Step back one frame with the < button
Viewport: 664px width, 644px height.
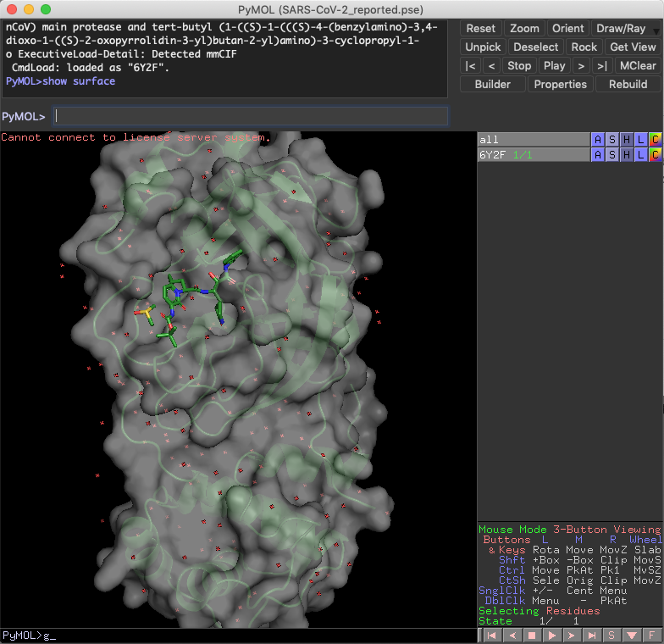(x=491, y=66)
